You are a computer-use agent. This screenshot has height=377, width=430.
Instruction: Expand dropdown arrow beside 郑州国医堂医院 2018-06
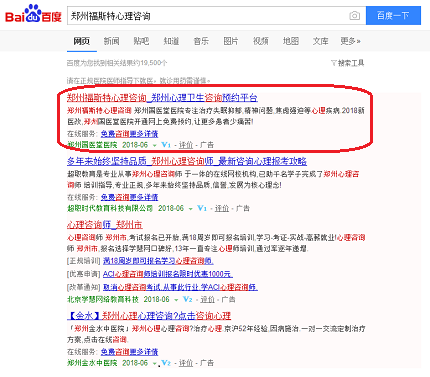point(154,145)
